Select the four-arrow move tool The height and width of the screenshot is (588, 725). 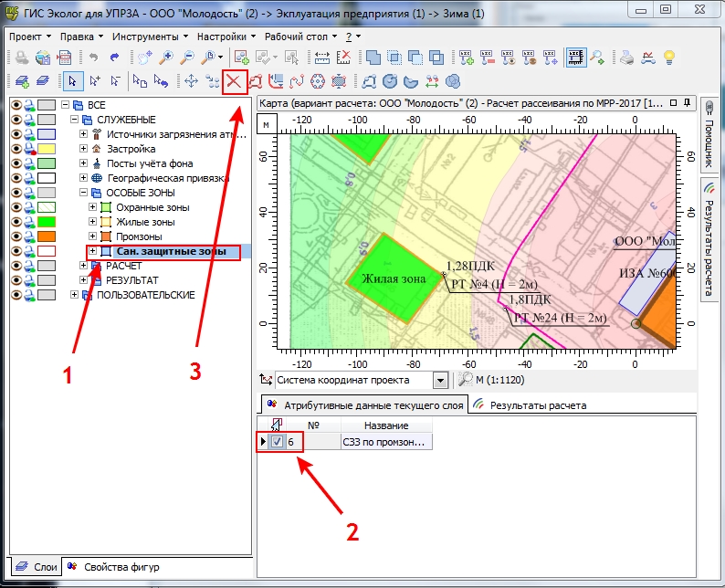[x=192, y=81]
